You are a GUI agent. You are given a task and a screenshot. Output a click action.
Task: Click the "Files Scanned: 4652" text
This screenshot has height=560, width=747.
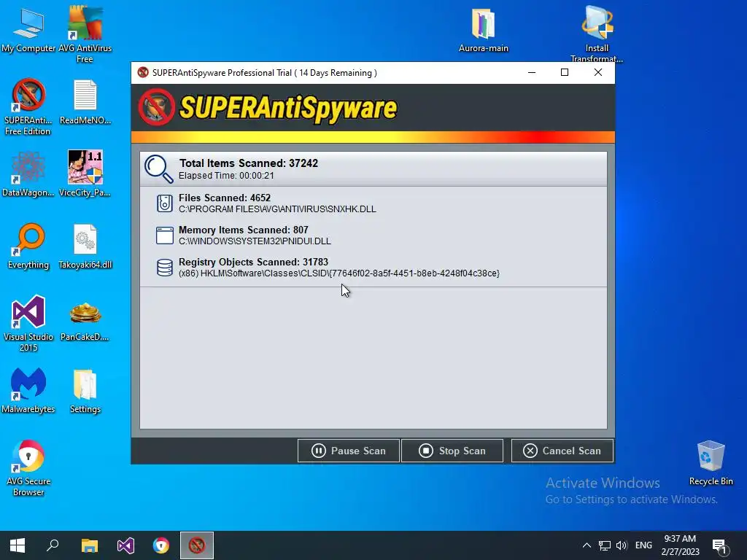pos(225,198)
